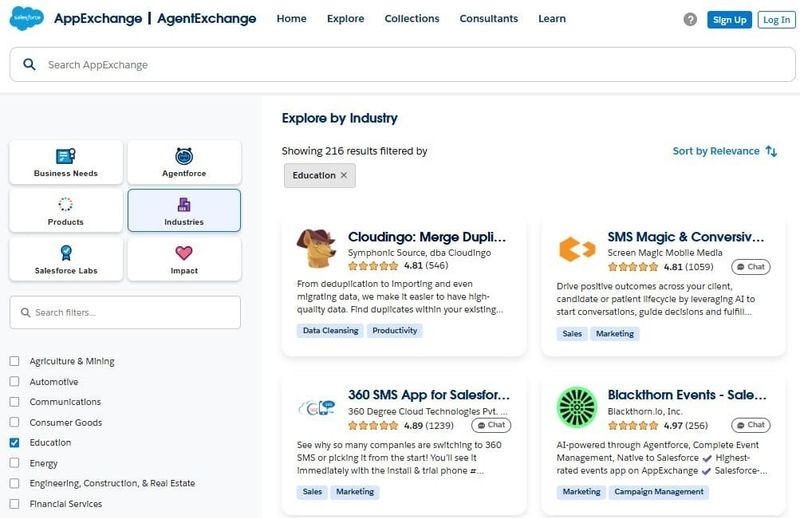Click Symphonic Source, dba Cloudingo publisher
Viewport: 800px width, 518px height.
[419, 253]
